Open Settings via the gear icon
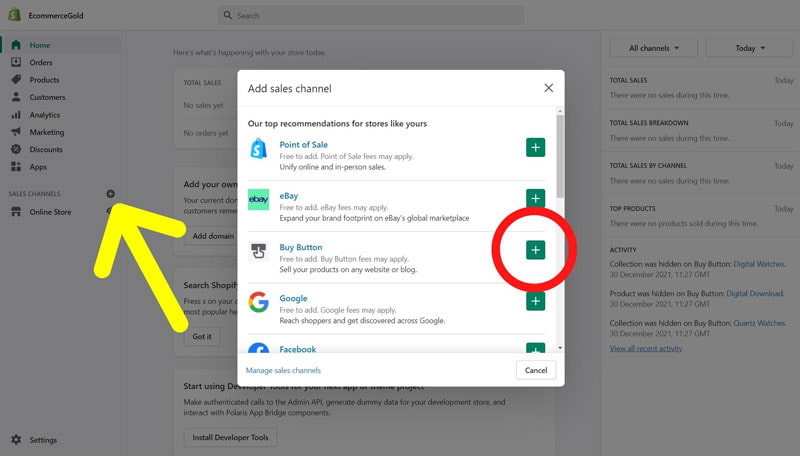The width and height of the screenshot is (800, 456). coord(16,440)
